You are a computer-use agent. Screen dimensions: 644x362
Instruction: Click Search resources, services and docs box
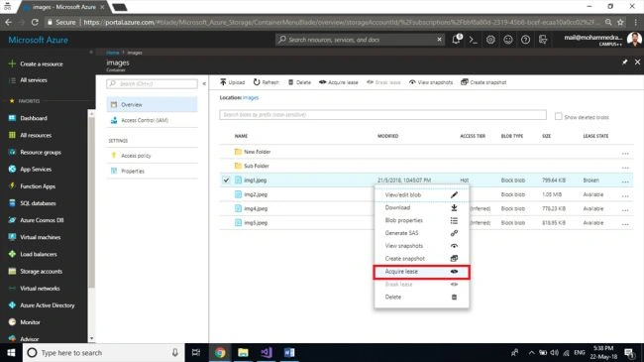click(x=361, y=40)
